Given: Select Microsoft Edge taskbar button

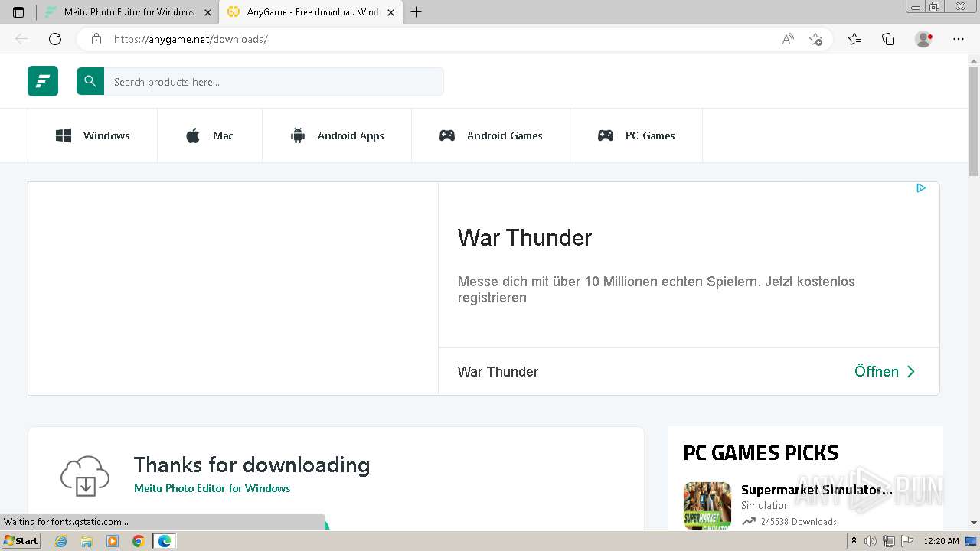Looking at the screenshot, I should click(164, 541).
